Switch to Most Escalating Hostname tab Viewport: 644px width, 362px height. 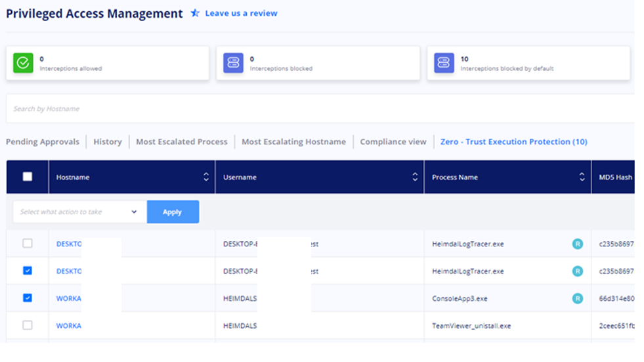(293, 142)
